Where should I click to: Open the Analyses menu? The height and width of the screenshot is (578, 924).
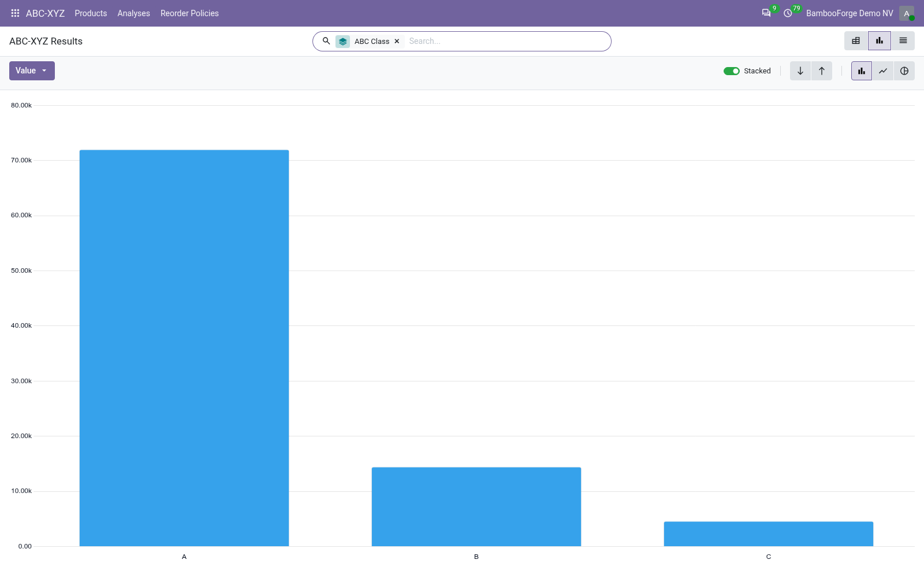[133, 13]
